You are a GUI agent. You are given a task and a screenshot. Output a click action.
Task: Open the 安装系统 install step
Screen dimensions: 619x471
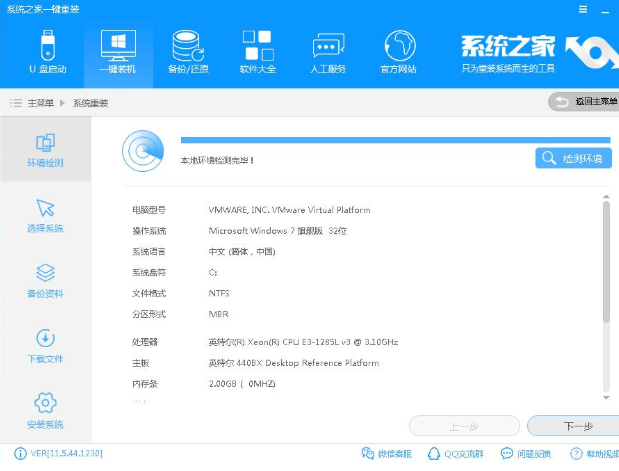(45, 410)
